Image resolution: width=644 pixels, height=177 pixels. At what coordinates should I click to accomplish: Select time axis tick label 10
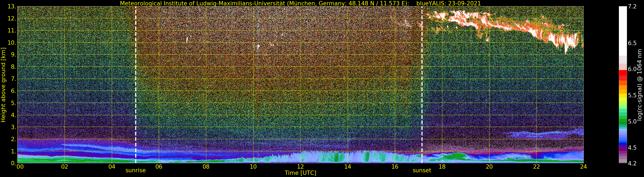pyautogui.click(x=253, y=166)
